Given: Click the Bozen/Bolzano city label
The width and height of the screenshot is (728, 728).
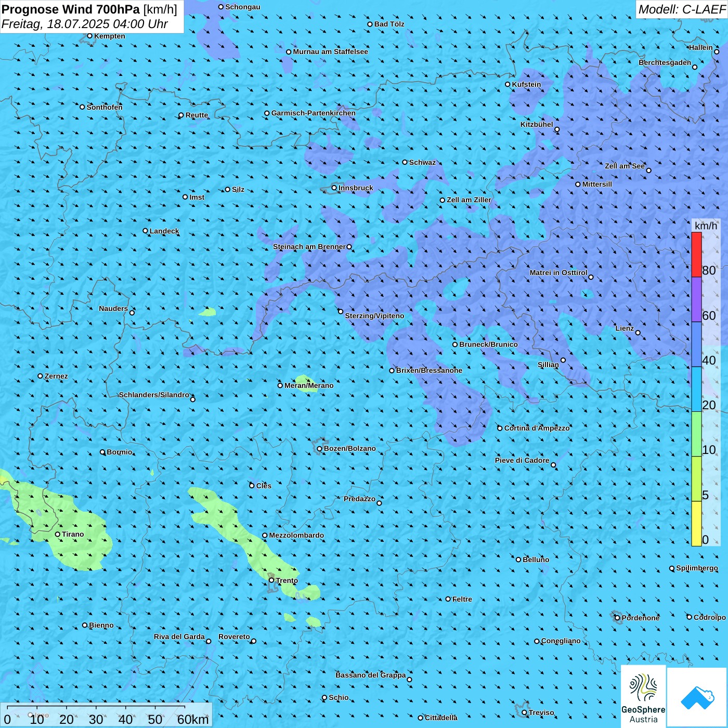Looking at the screenshot, I should [349, 448].
